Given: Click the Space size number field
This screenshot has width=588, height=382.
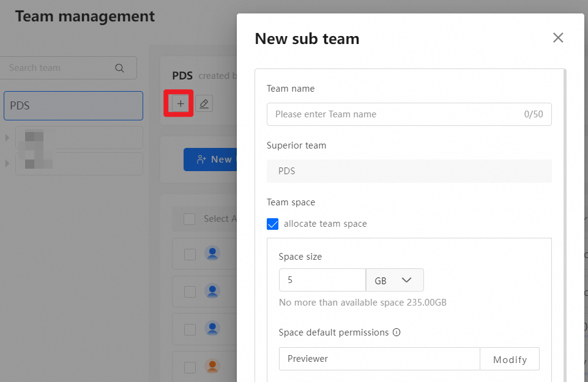Looking at the screenshot, I should pyautogui.click(x=322, y=280).
